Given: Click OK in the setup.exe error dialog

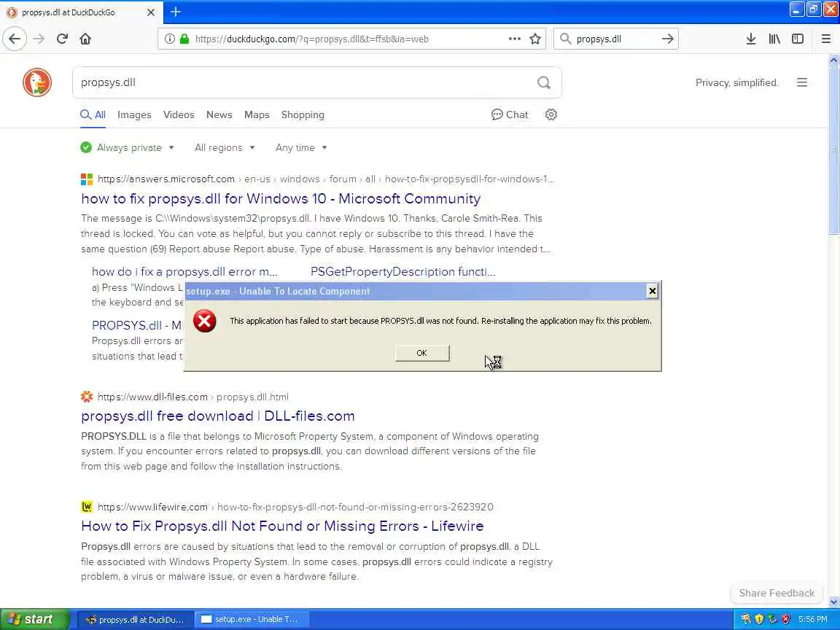Looking at the screenshot, I should click(x=421, y=353).
